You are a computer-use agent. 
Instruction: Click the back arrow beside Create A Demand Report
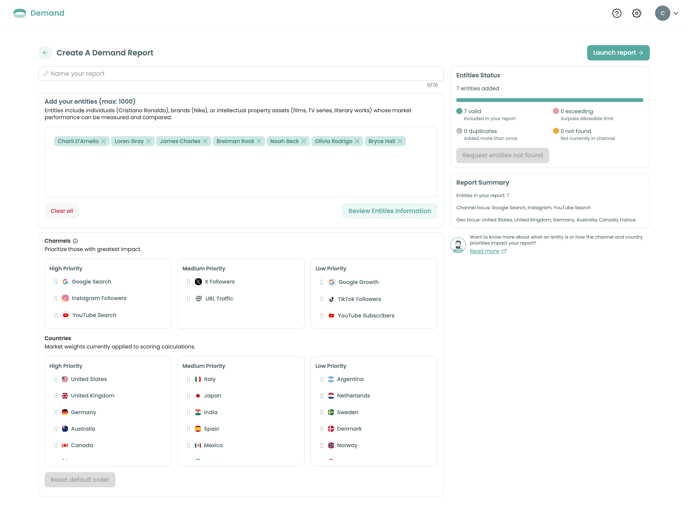45,53
